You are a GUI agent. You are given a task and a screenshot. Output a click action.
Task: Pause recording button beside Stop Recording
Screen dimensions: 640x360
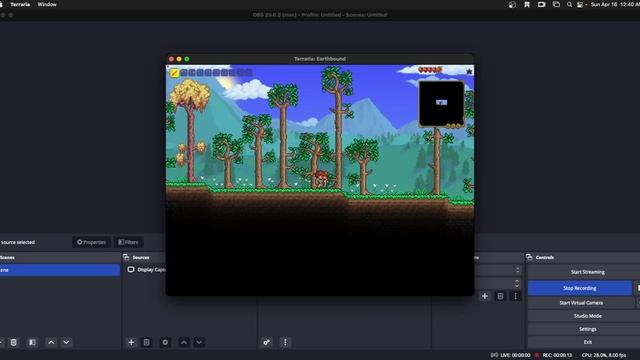tap(637, 288)
